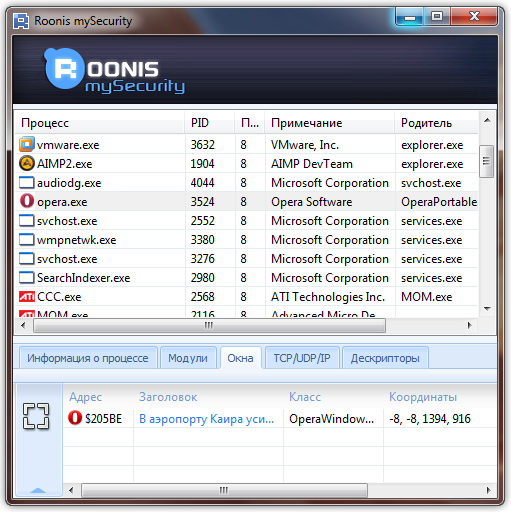Click the audiodg.exe window icon
The height and width of the screenshot is (512, 511).
(x=27, y=183)
